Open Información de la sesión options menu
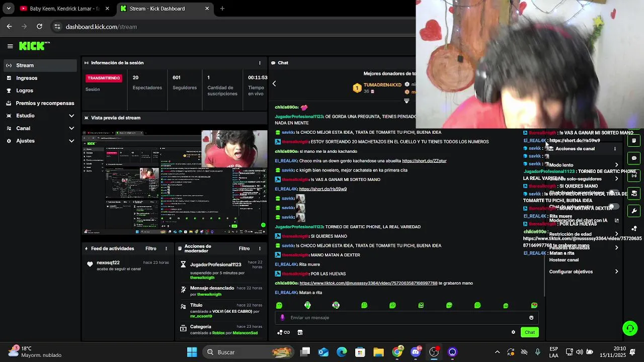This screenshot has width=644, height=362. click(260, 63)
